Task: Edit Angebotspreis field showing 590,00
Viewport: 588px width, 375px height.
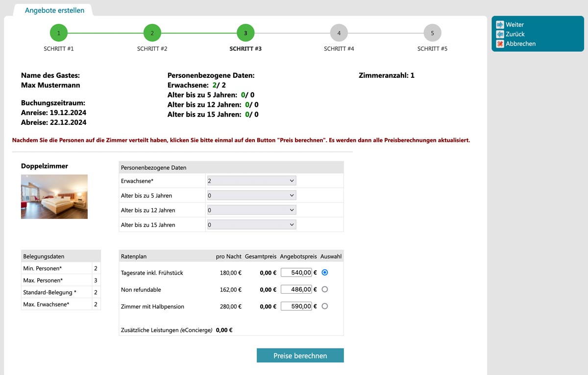Action: point(296,306)
